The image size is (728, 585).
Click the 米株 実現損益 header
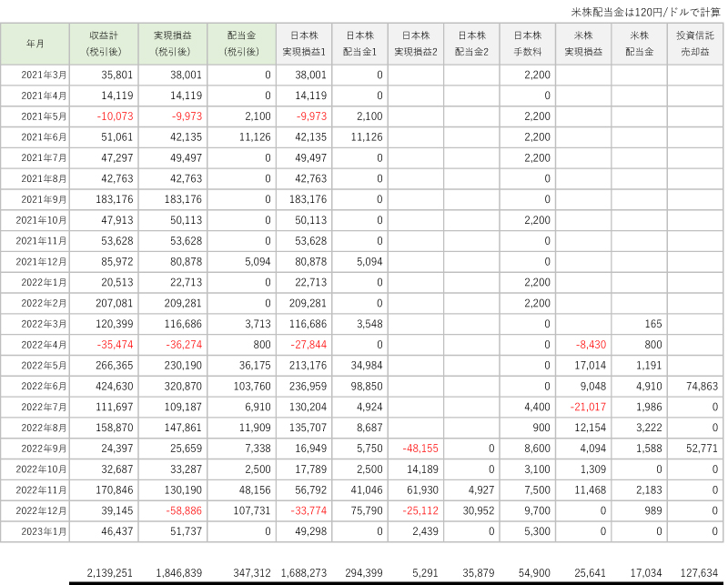tap(583, 44)
